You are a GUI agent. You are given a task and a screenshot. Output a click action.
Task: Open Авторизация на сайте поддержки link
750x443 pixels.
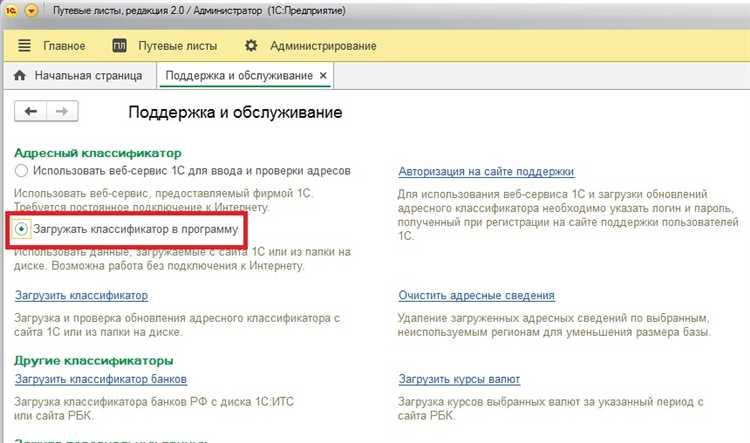486,171
